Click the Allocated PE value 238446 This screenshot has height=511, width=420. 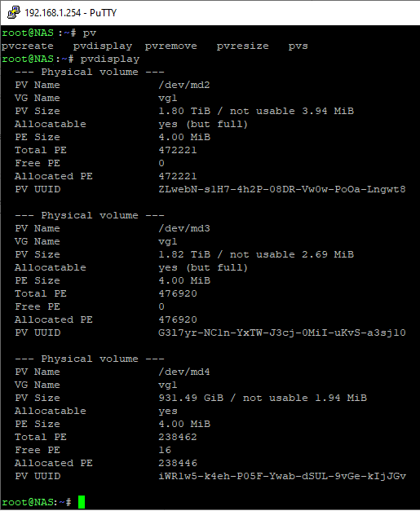click(178, 463)
